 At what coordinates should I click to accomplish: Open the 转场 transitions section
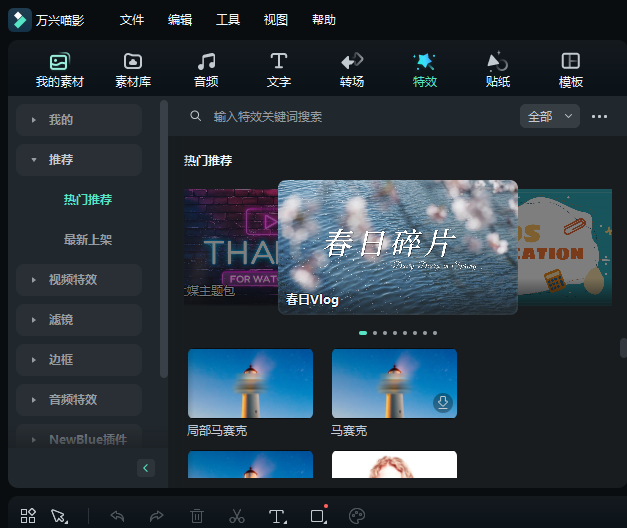(352, 70)
